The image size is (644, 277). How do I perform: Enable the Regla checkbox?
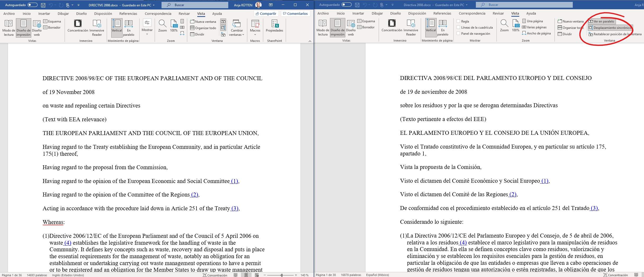[x=459, y=21]
